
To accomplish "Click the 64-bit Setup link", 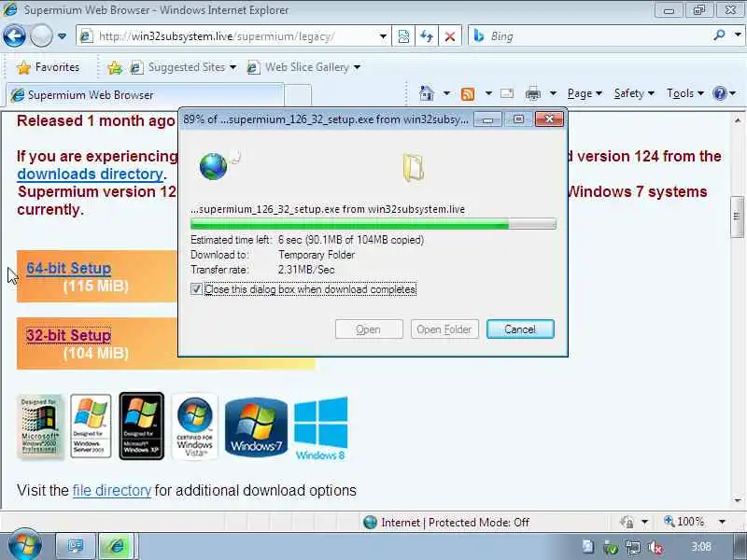I will [68, 268].
